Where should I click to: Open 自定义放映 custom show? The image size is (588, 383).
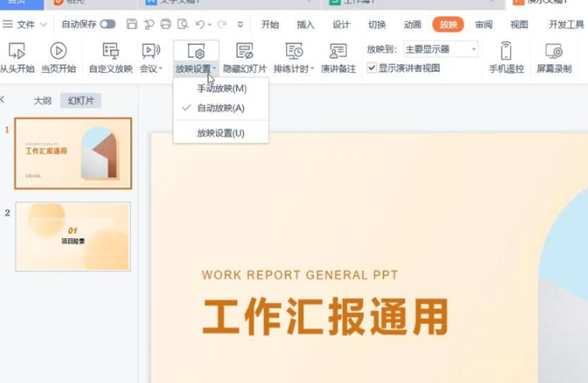coord(110,51)
